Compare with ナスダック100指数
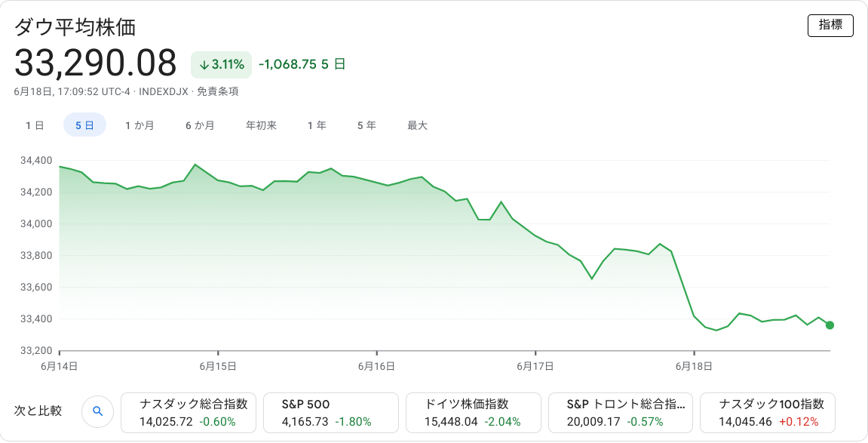Image resolution: width=868 pixels, height=443 pixels. (x=768, y=413)
